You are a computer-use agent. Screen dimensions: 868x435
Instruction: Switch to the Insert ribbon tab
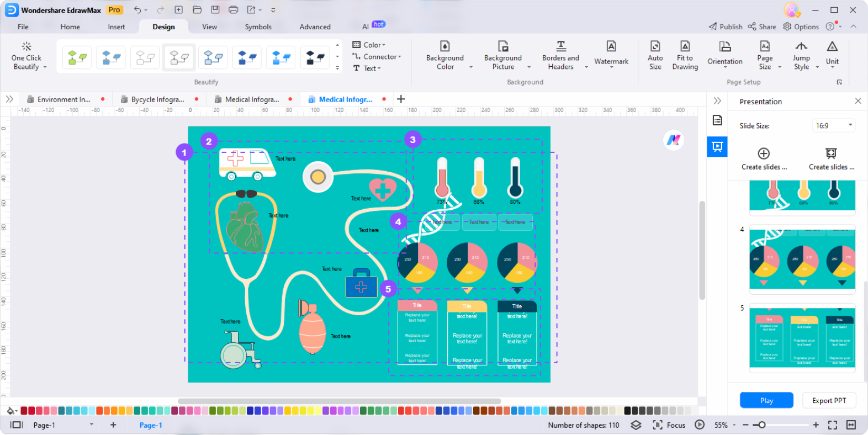point(117,26)
